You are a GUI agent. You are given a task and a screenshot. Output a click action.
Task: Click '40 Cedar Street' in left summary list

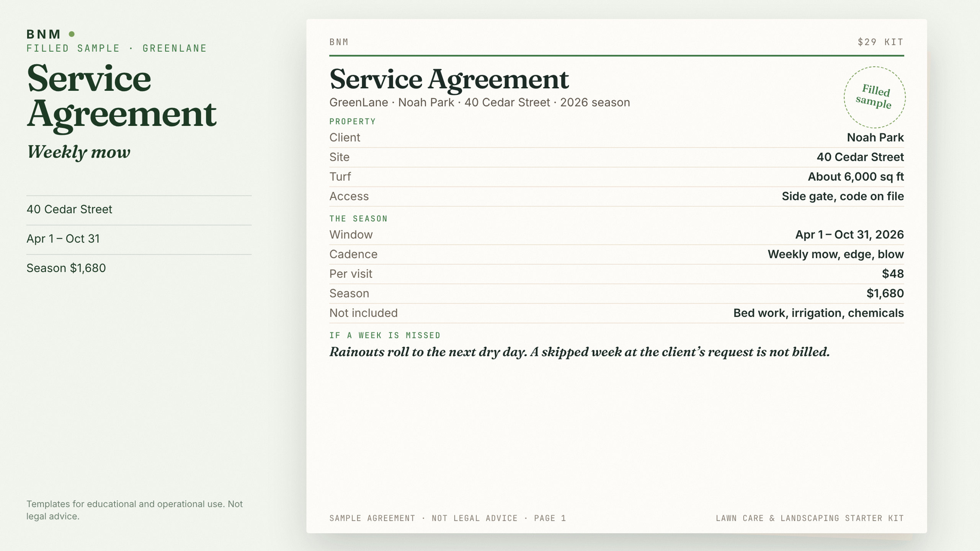[69, 209]
